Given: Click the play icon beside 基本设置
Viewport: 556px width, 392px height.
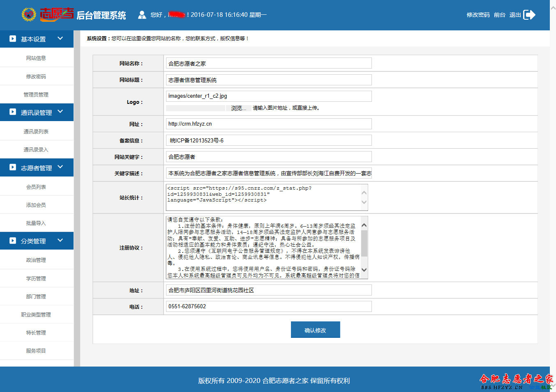Looking at the screenshot, I should click(x=13, y=39).
